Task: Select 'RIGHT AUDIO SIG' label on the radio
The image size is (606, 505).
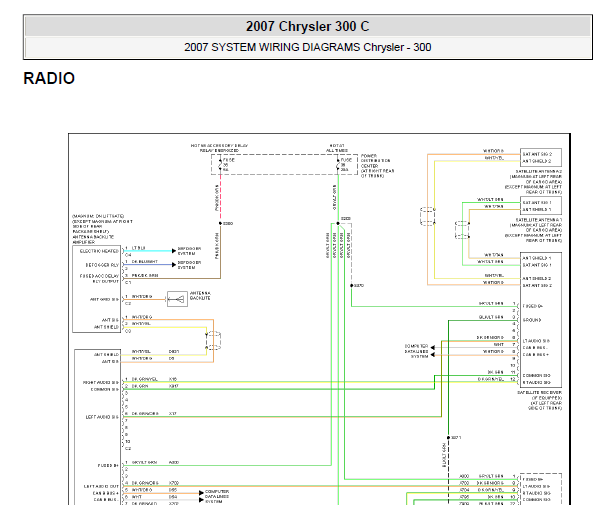Action: (x=100, y=383)
